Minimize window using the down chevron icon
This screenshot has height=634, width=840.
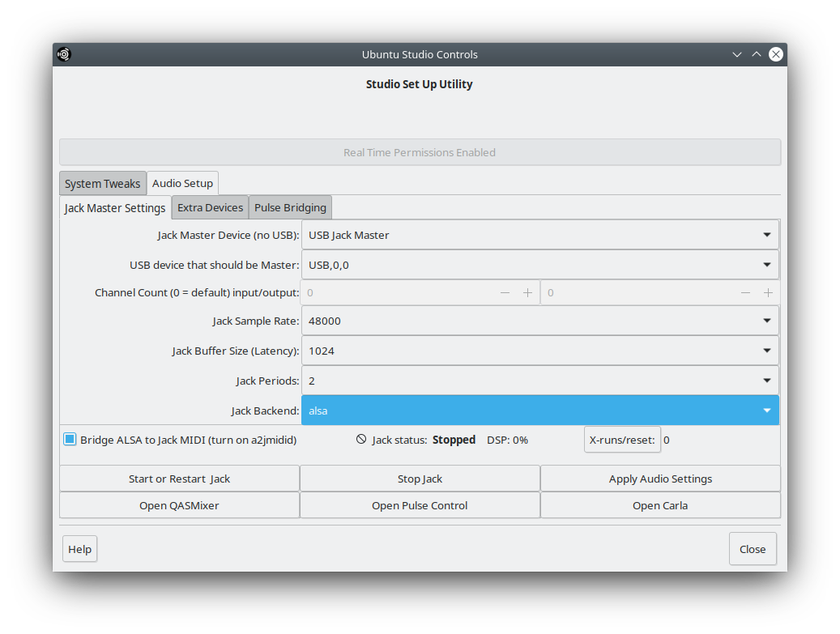[736, 54]
